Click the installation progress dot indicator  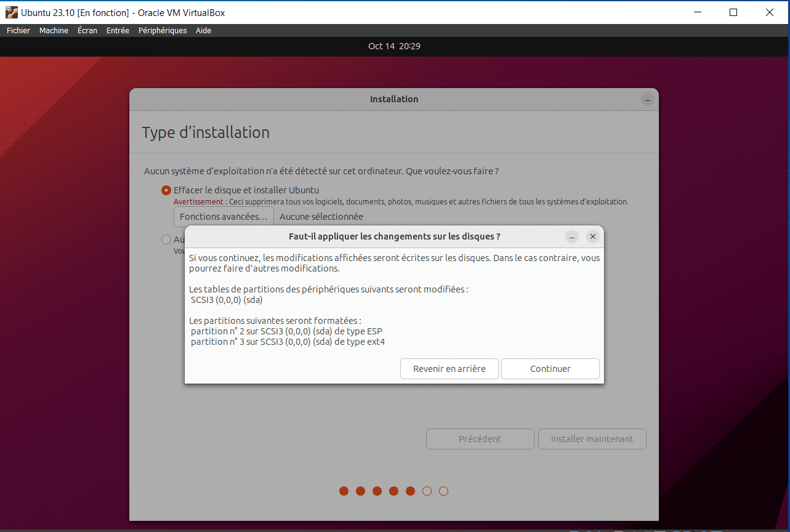point(393,491)
